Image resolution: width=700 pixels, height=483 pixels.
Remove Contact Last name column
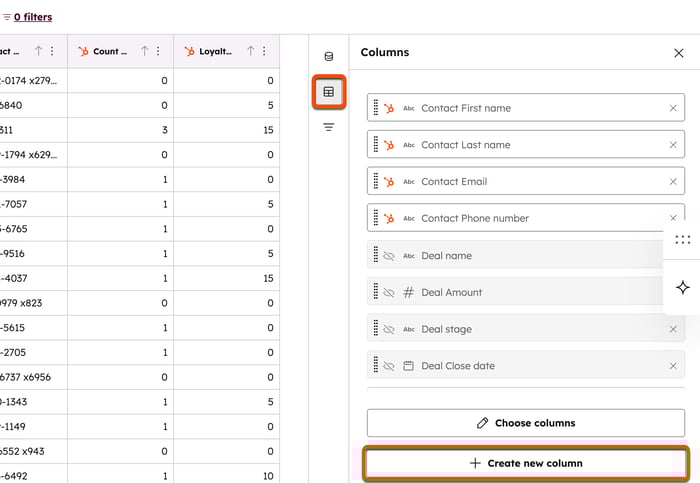pos(673,145)
